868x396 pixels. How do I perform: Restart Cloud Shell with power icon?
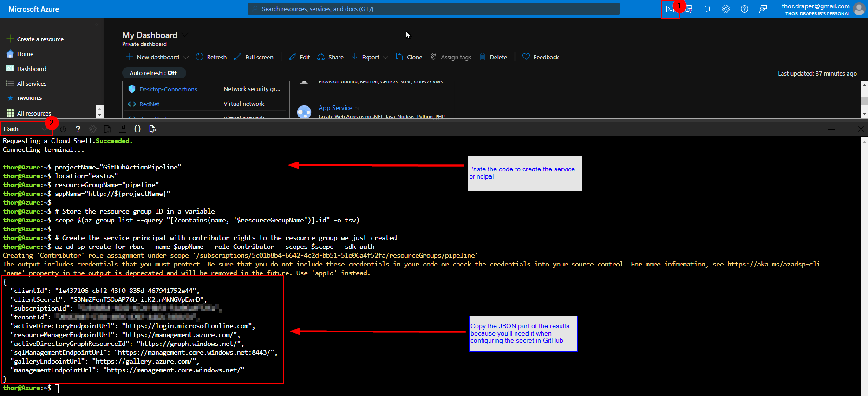(x=63, y=129)
